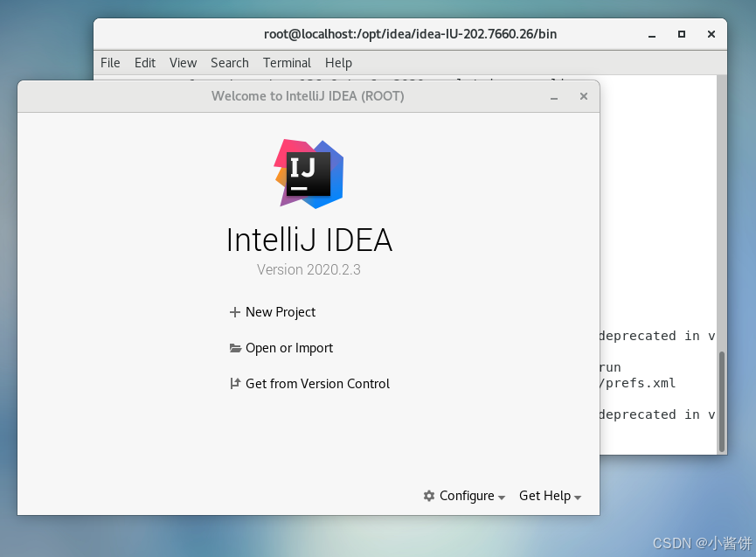Click the VCS checkout icon beside Get from Version Control

(x=235, y=384)
